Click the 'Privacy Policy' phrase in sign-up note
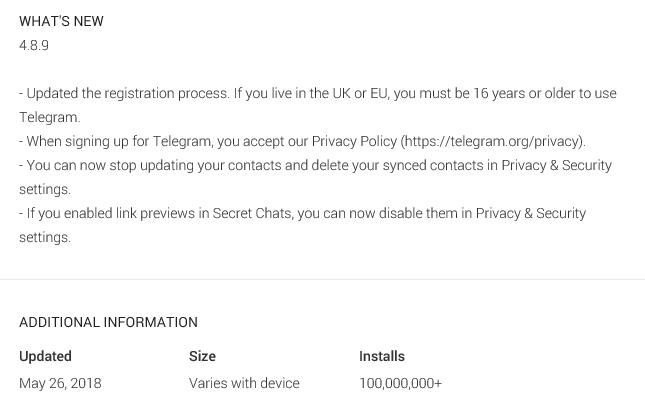The height and width of the screenshot is (403, 645). click(x=353, y=141)
